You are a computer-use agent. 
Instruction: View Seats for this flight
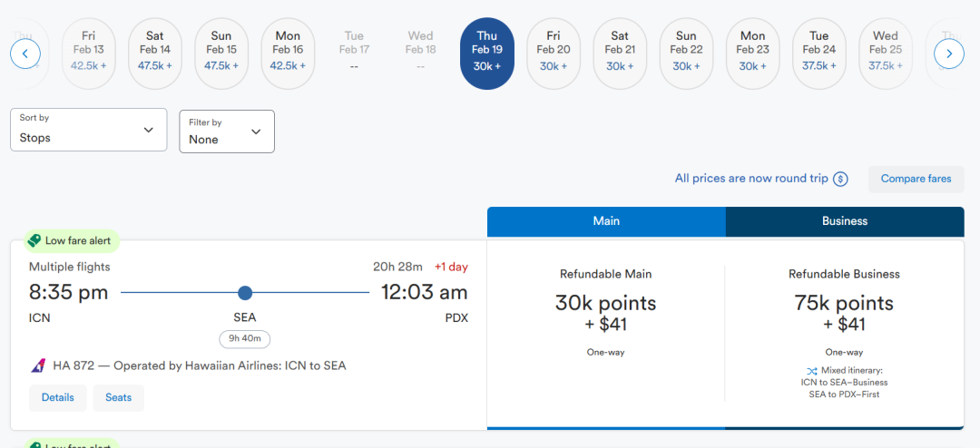coord(118,398)
